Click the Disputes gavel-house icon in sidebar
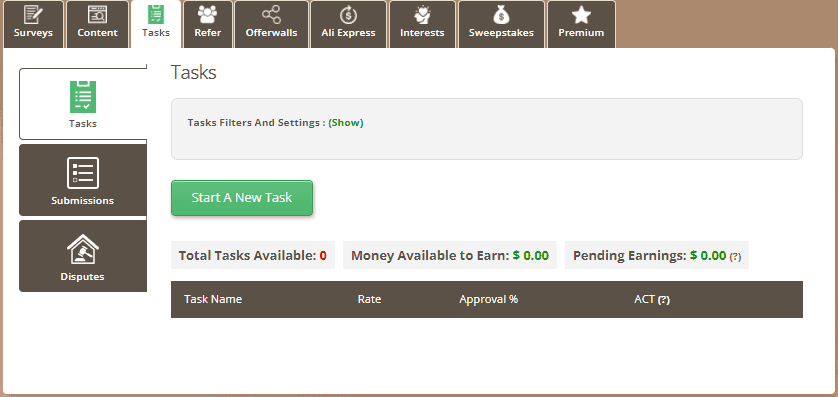838x397 pixels. (x=83, y=250)
